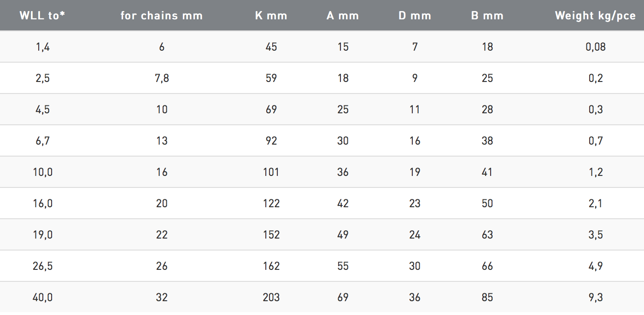644x315 pixels.
Task: Select the "K mm" column header
Action: click(x=271, y=16)
